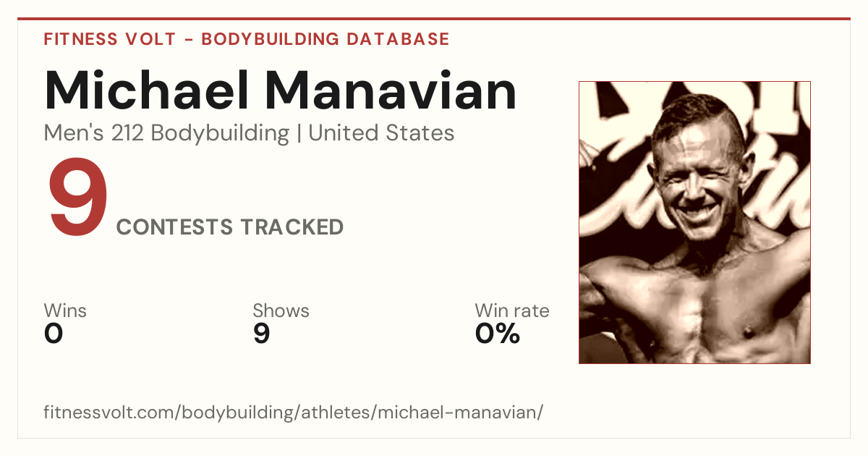
Task: Select the "Shows" stat label
Action: 281,311
